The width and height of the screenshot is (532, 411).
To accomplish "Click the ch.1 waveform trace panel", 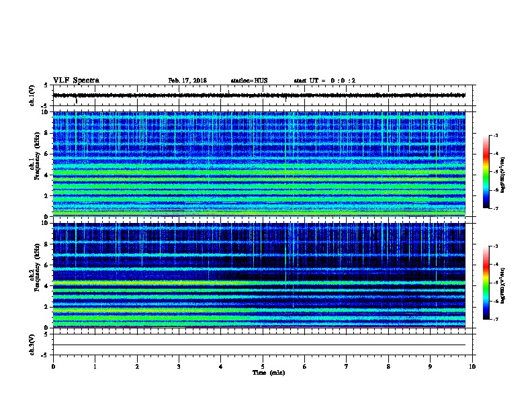I will point(263,95).
